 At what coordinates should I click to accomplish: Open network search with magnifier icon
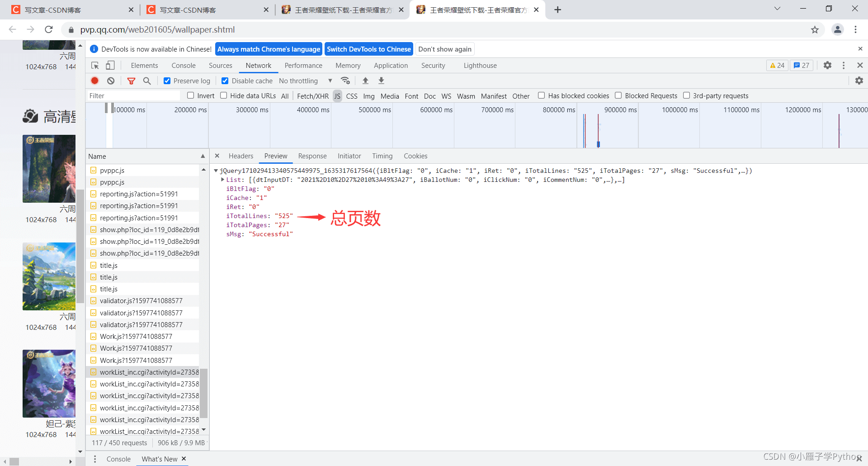[x=147, y=81]
